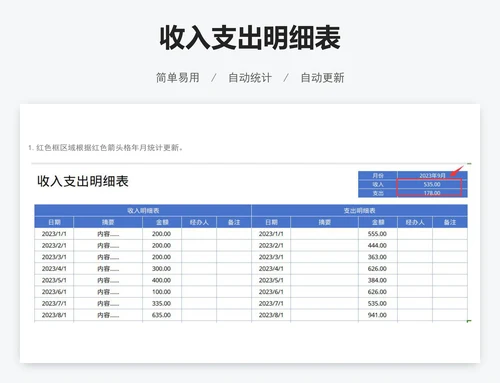This screenshot has width=500, height=383.
Task: Click the expense amount 444.00
Action: (x=377, y=246)
